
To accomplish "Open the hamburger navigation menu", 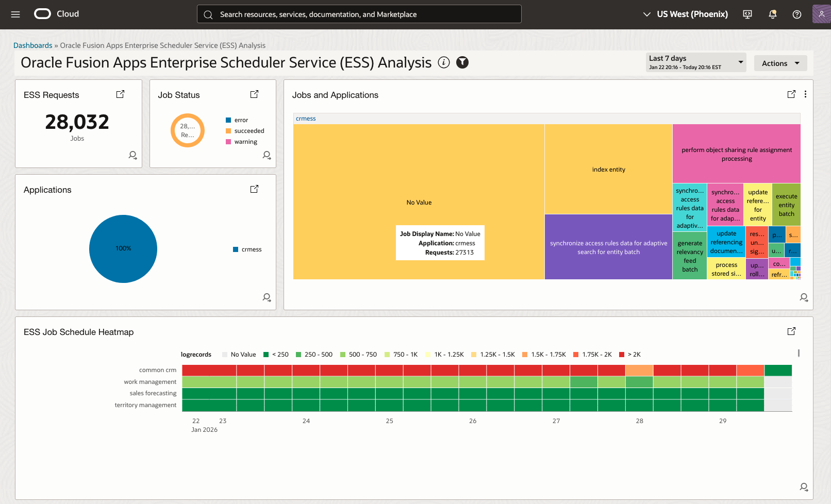I will click(x=15, y=14).
